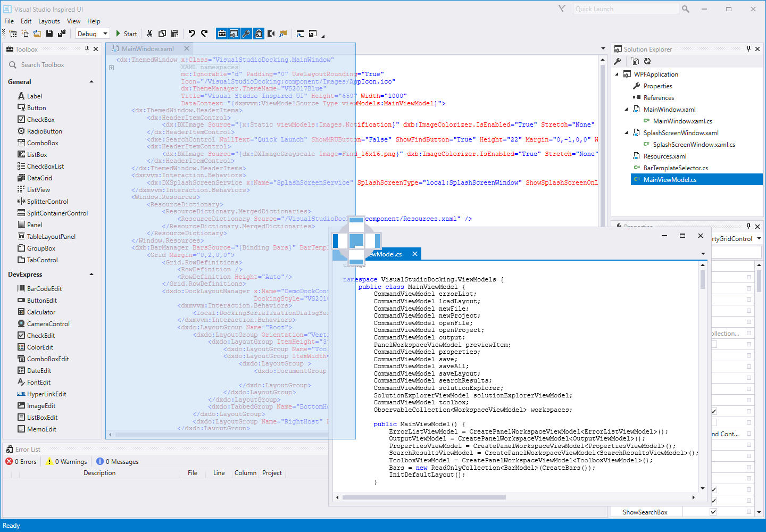
Task: Click the notification filter icon beside Quick Launch
Action: point(562,9)
